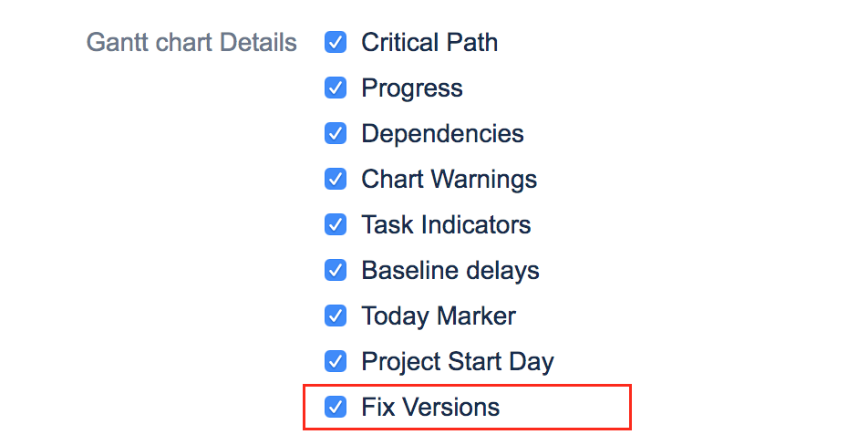This screenshot has height=445, width=868.
Task: Disable the Progress checkbox
Action: [336, 88]
